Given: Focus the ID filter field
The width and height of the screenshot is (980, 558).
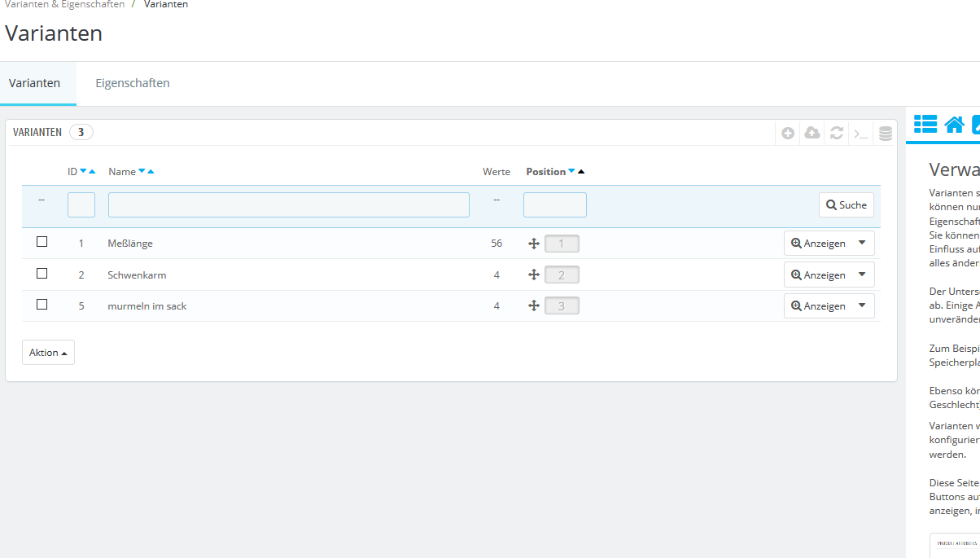Looking at the screenshot, I should point(81,204).
